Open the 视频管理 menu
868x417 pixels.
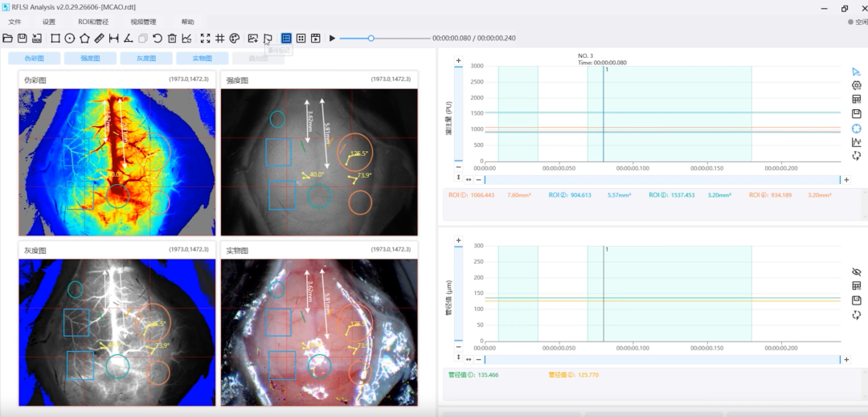click(x=143, y=22)
